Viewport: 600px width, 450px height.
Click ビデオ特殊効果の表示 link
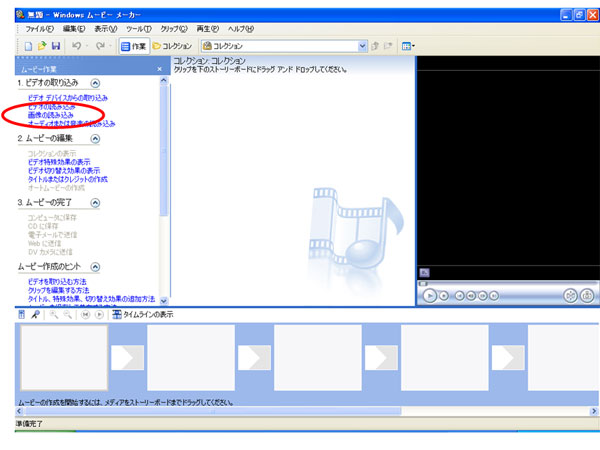59,162
